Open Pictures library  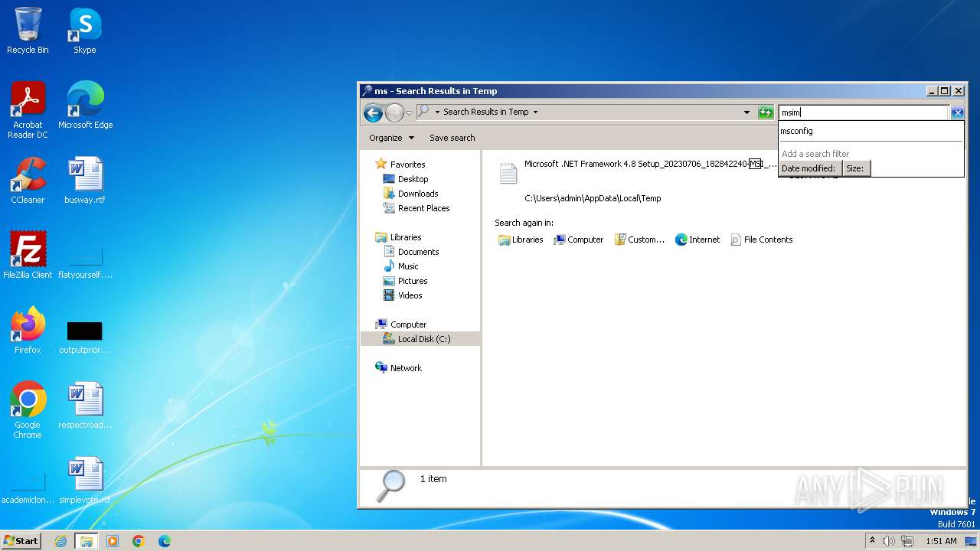[x=413, y=281]
